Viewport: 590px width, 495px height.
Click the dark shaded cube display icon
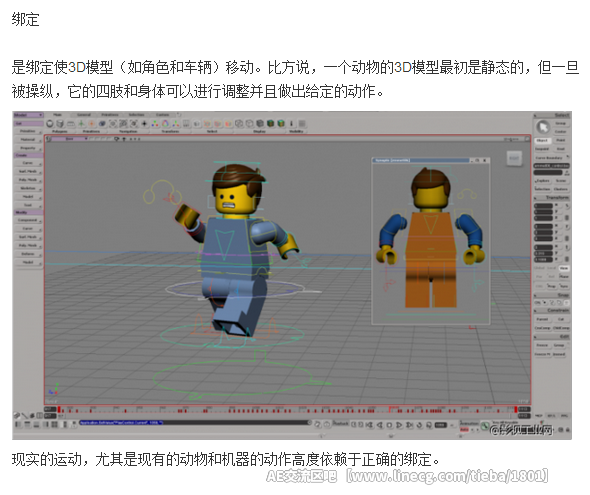(x=260, y=123)
